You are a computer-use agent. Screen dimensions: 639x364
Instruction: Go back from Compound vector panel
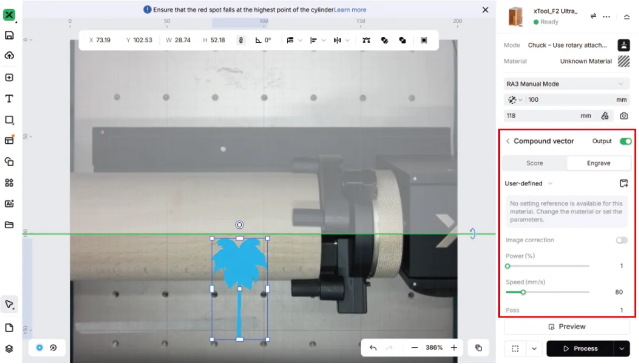508,141
